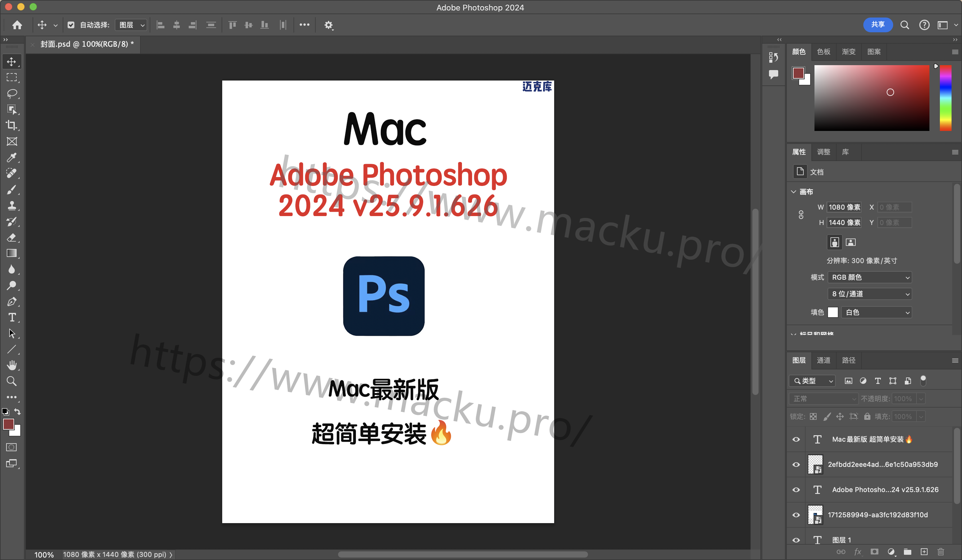
Task: Uncheck the 自动选择 checkbox
Action: tap(71, 25)
